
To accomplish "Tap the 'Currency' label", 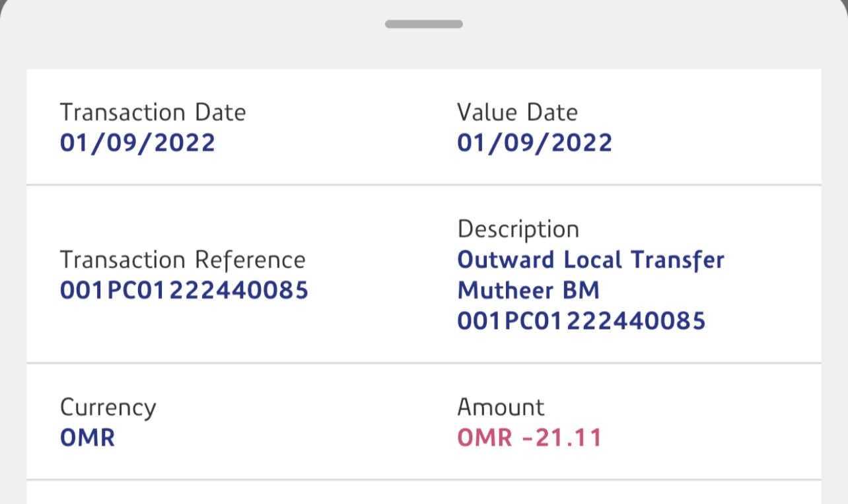I will [108, 408].
